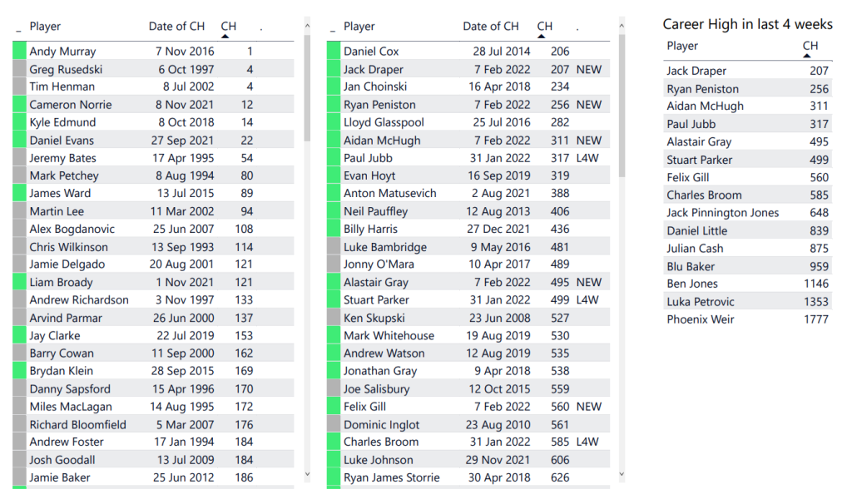Click the scroll-up arrow of the left table
Screen dimensions: 852x504
(x=307, y=27)
